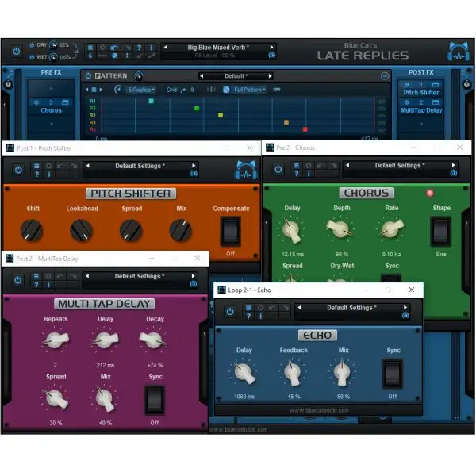Click the Blue Cat headphones logo in main window

(x=459, y=52)
